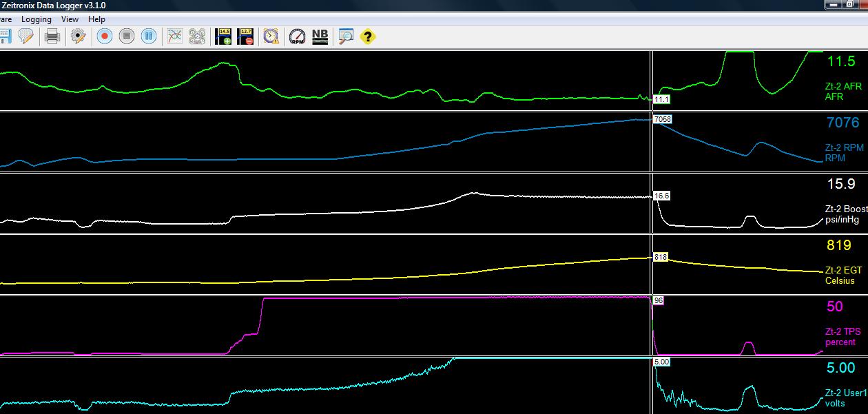Click the RPM gauge setup icon

pyautogui.click(x=296, y=36)
